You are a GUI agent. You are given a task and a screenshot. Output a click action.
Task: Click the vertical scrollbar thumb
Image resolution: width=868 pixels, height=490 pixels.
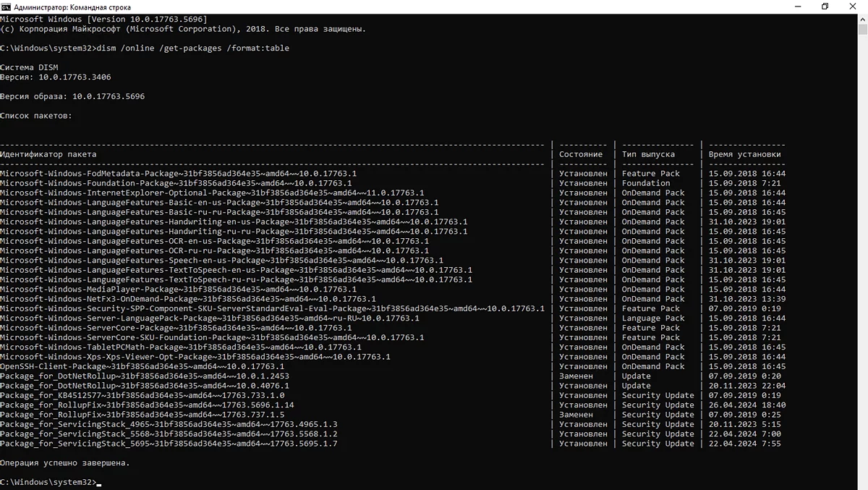(862, 29)
